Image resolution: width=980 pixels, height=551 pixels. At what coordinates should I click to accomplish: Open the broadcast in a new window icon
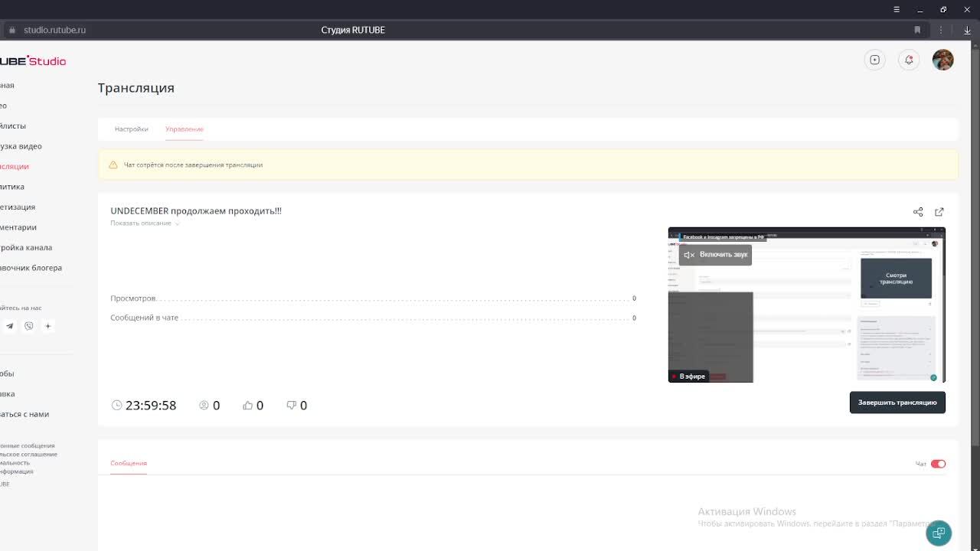pos(939,212)
